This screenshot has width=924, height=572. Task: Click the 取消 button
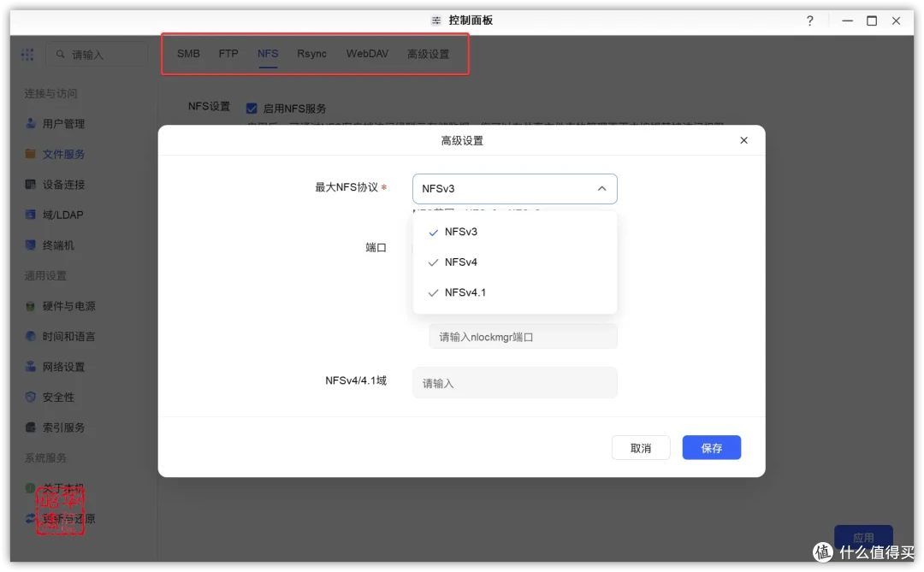click(x=641, y=448)
